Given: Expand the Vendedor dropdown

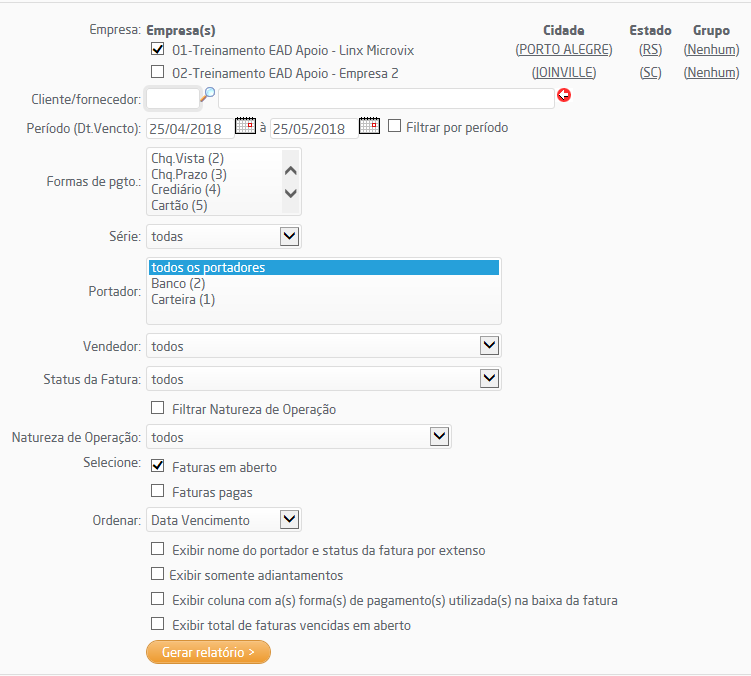Looking at the screenshot, I should point(489,345).
